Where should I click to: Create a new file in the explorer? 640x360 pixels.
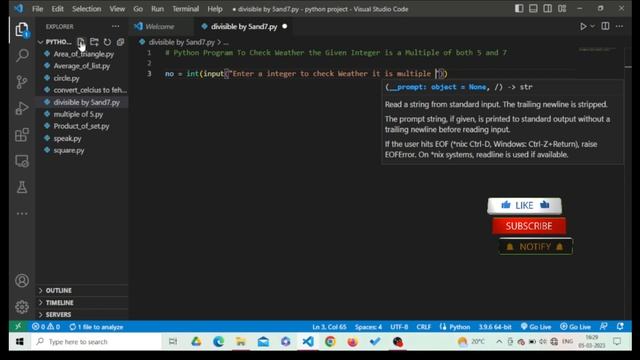81,42
